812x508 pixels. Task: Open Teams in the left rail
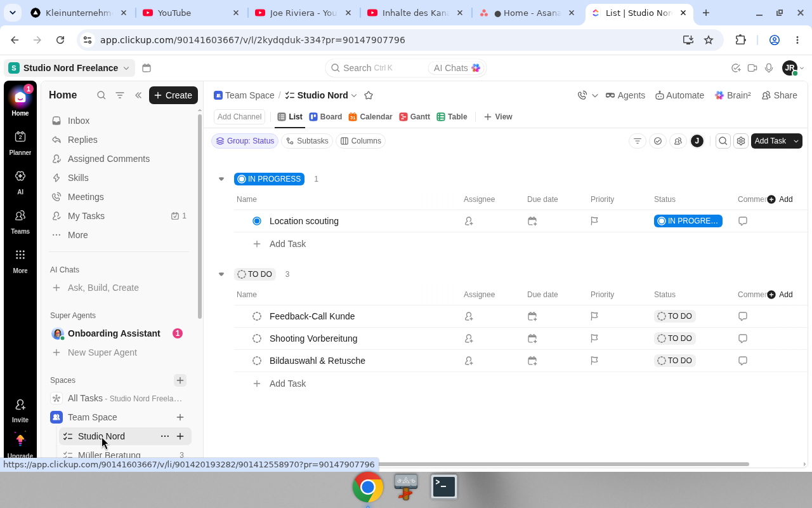coord(20,222)
